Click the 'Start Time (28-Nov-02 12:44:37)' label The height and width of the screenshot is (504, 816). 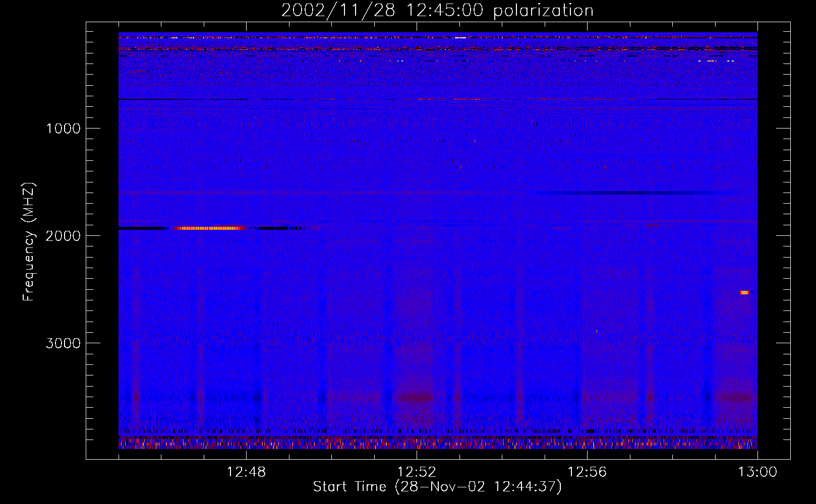point(437,487)
